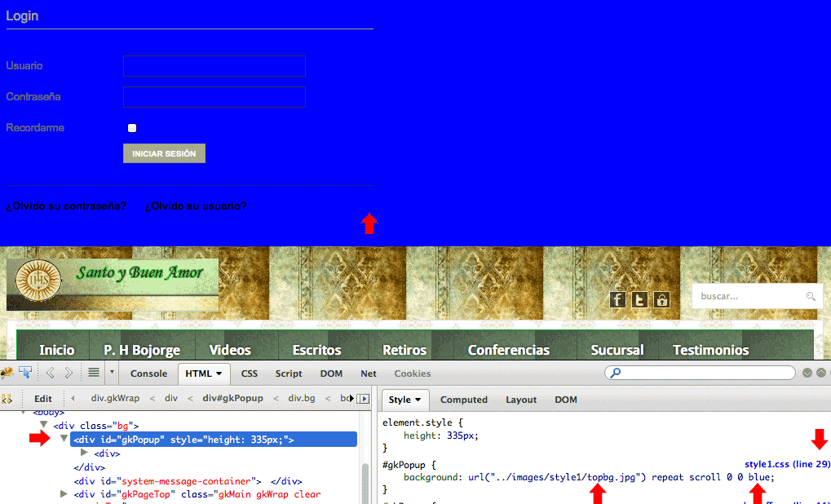Toggle the Recordarme checkbox
The width and height of the screenshot is (831, 504).
point(132,128)
